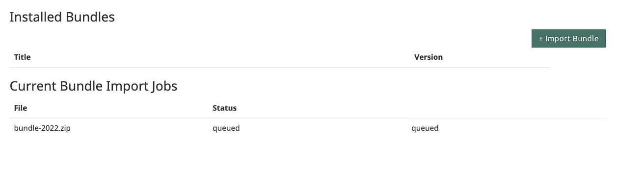Click the word Current in second heading
The height and width of the screenshot is (191, 644).
33,86
